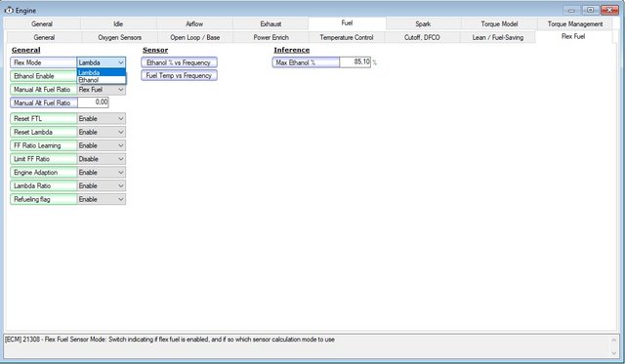
Task: Open the Torque Management tab
Action: pos(575,23)
